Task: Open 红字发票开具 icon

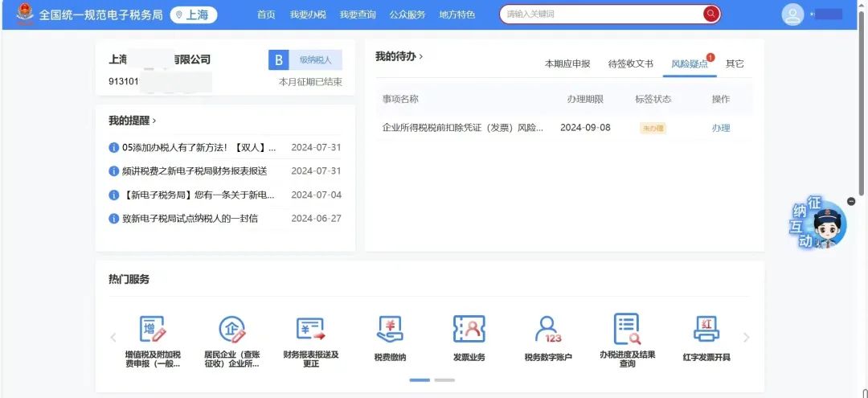Action: tap(706, 330)
